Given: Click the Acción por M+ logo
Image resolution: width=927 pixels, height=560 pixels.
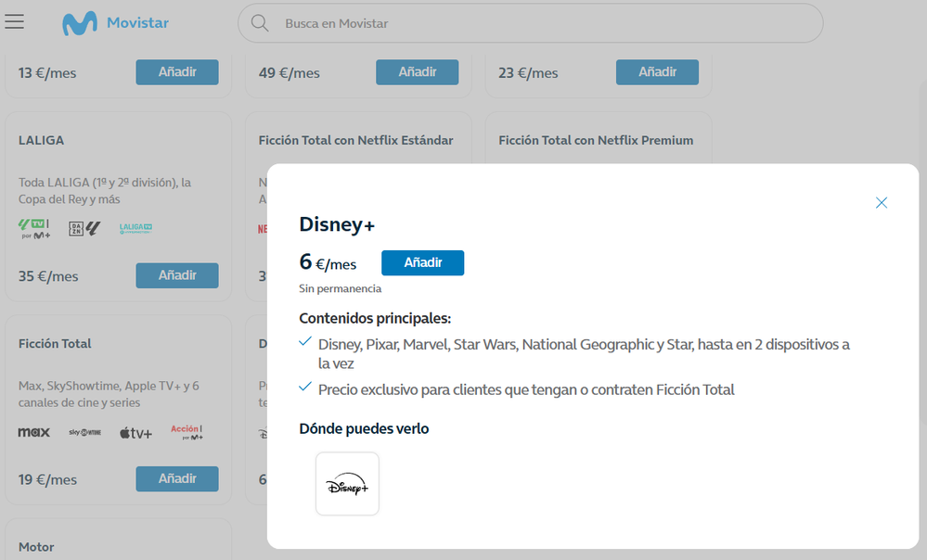Looking at the screenshot, I should [187, 432].
